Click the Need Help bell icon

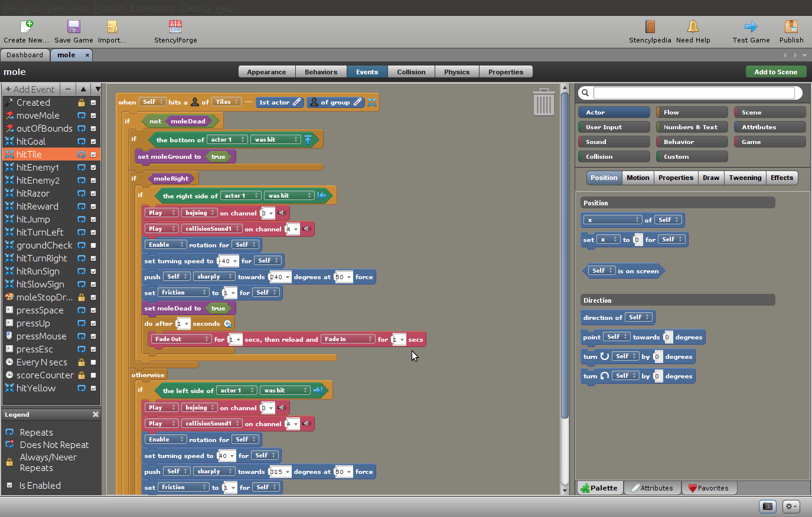693,27
